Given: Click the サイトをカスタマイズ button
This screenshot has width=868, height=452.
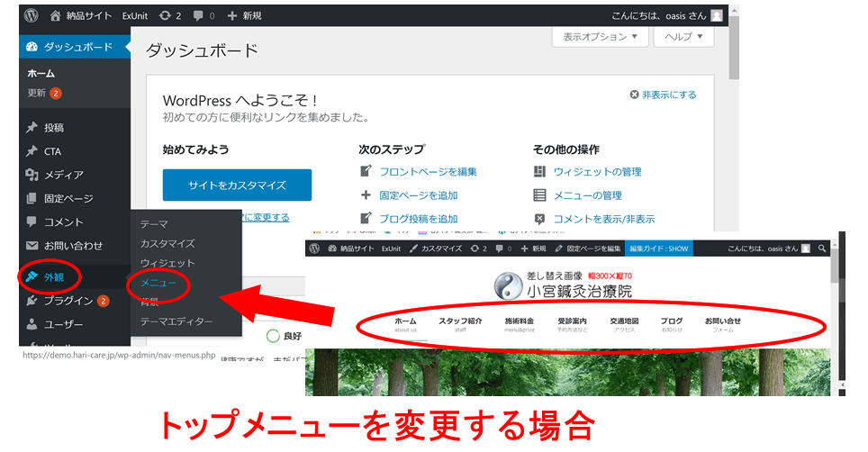Looking at the screenshot, I should (x=237, y=185).
